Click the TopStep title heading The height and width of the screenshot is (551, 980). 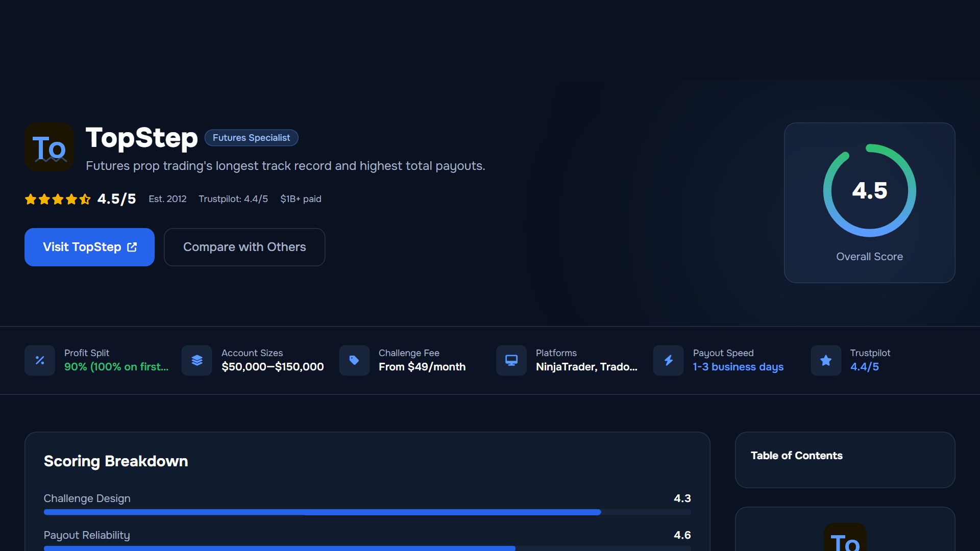point(142,138)
